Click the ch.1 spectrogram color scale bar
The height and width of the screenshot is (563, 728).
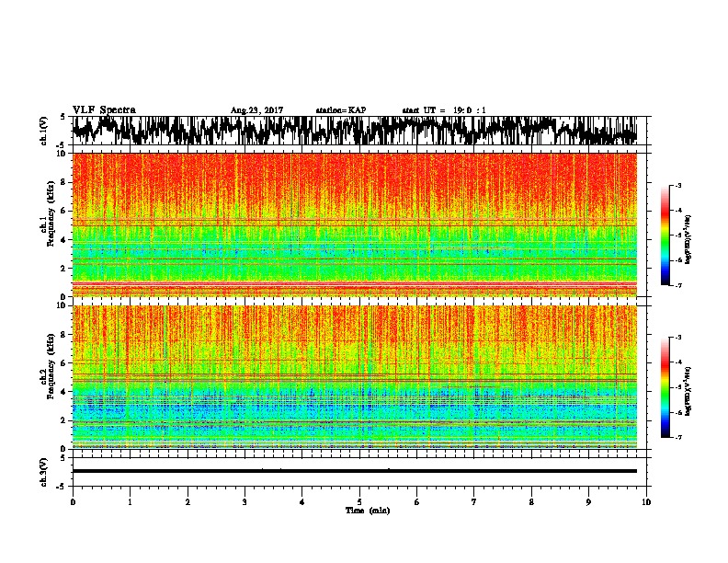[x=665, y=236]
